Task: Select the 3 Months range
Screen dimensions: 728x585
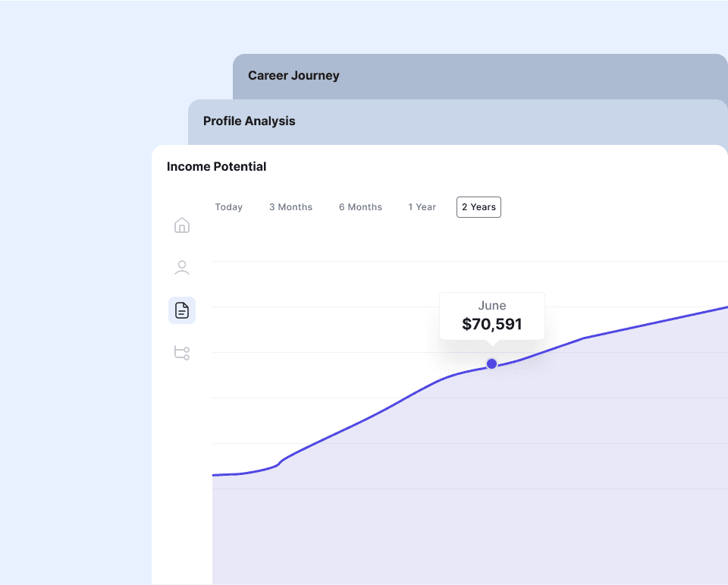Action: point(290,207)
